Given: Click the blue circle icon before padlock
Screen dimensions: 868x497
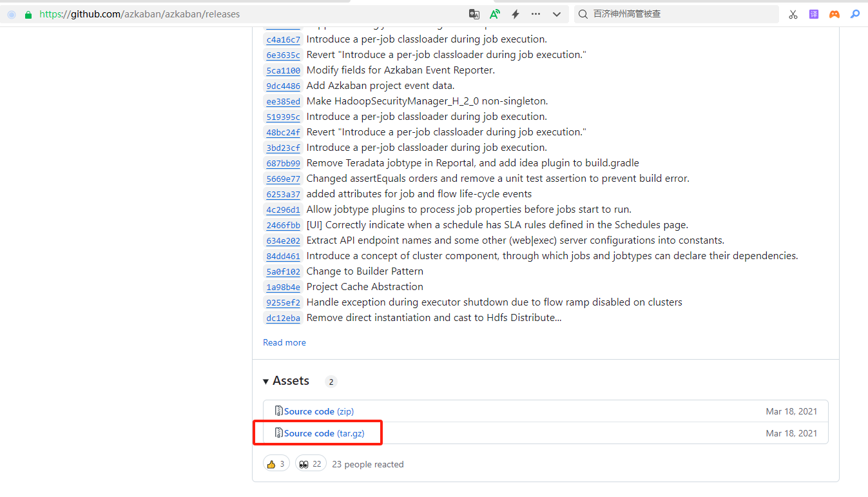Looking at the screenshot, I should [11, 14].
